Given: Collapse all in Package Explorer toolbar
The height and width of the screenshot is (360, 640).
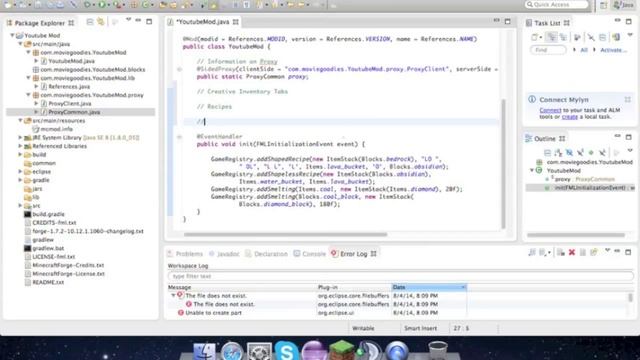Looking at the screenshot, I should 90,22.
